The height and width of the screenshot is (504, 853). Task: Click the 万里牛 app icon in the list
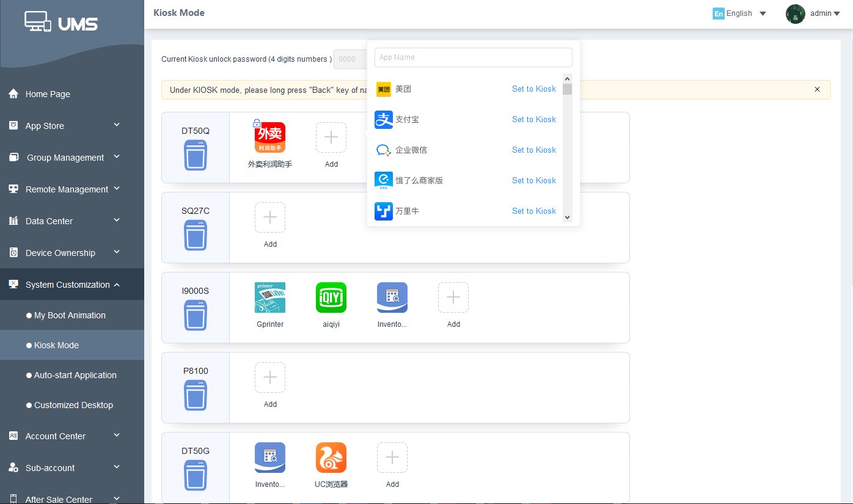click(x=384, y=211)
